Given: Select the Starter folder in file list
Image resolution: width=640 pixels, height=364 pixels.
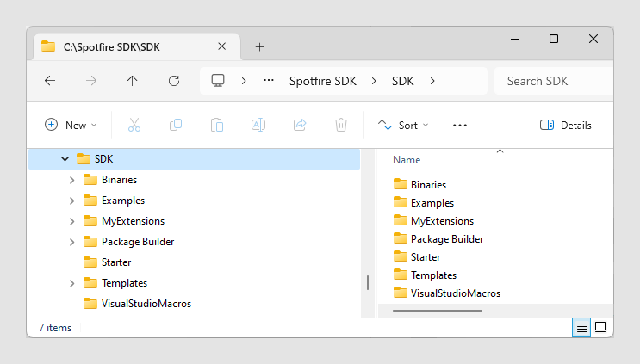Looking at the screenshot, I should [417, 257].
